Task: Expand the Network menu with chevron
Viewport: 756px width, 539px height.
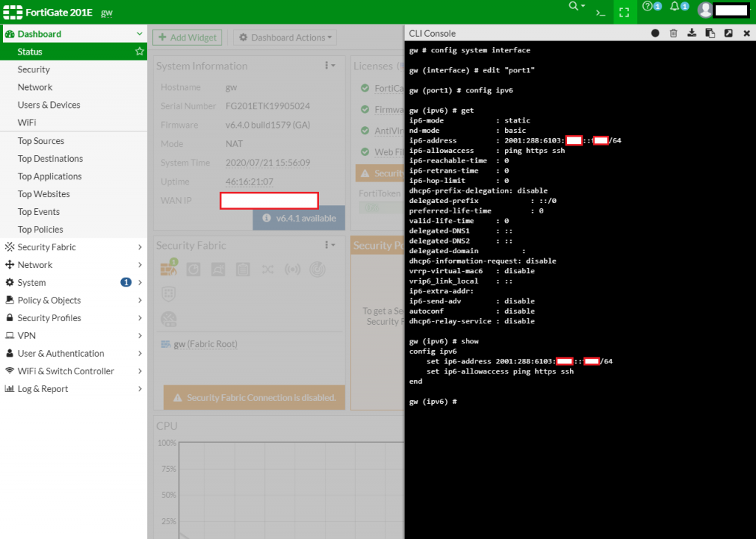Action: point(140,264)
